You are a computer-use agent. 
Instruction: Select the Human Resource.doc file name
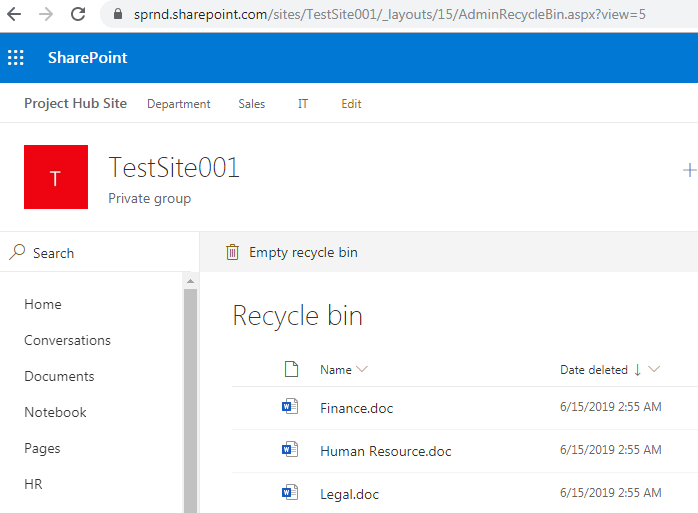coord(386,451)
